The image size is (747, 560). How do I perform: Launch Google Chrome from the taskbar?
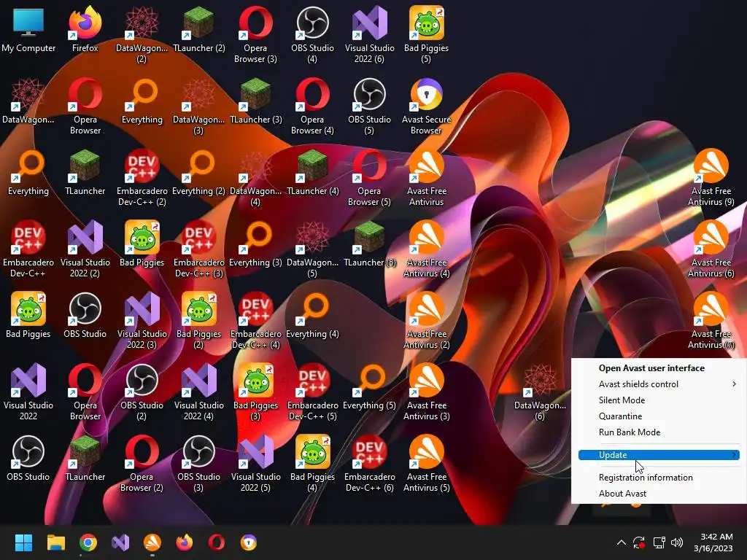tap(88, 542)
